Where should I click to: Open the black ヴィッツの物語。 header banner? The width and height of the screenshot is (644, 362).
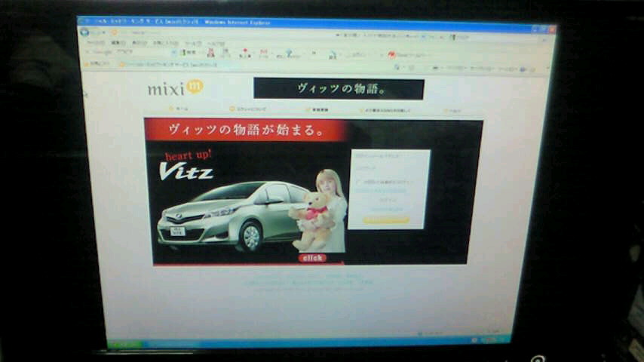[339, 89]
